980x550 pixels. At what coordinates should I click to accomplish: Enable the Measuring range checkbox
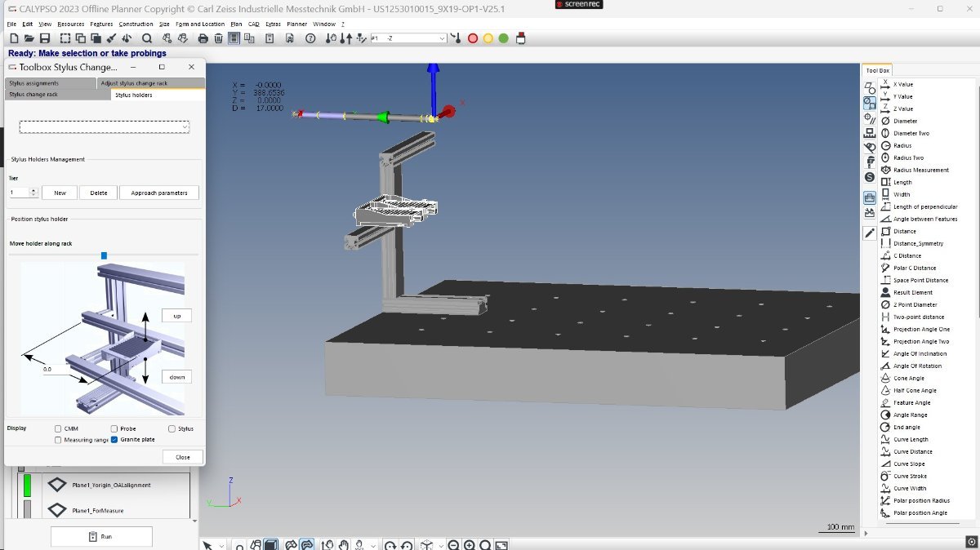tap(58, 440)
